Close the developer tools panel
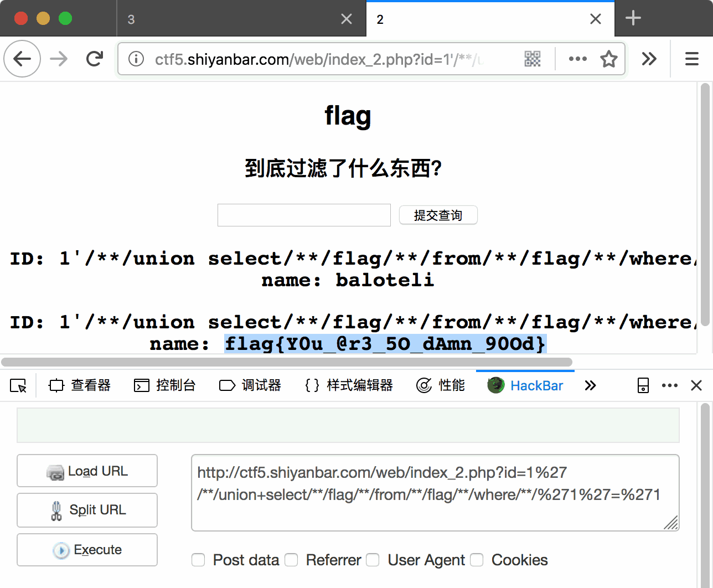Screen dimensions: 713x588 pyautogui.click(x=696, y=385)
